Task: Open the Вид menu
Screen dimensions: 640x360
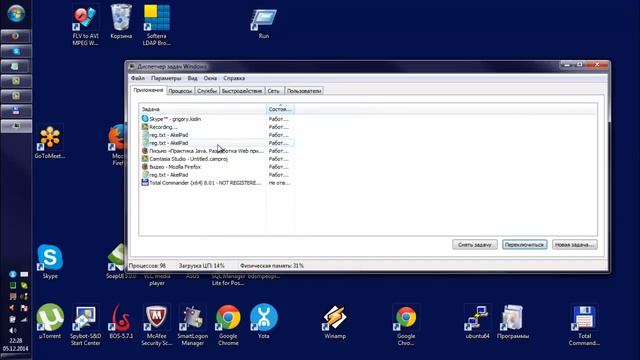Action: tap(192, 78)
